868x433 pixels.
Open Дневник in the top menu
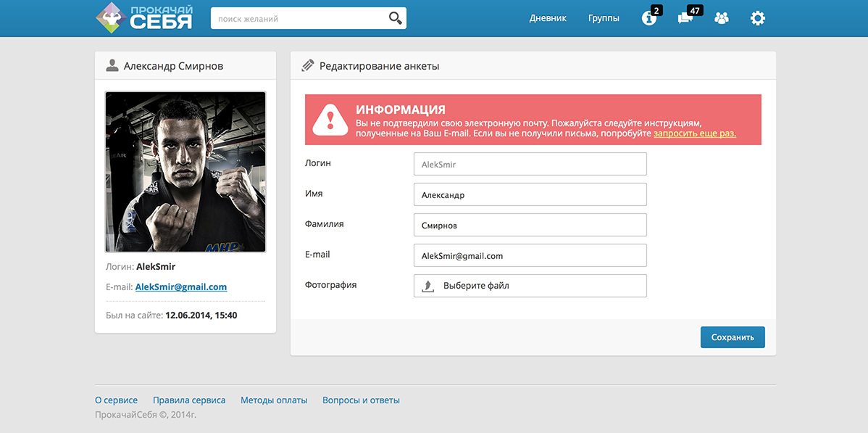click(548, 18)
